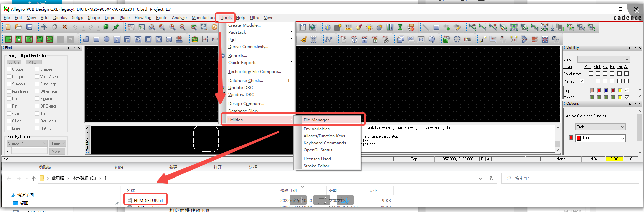Screen dimensions: 644x212
Task: Open the Etch active class dropdown
Action: pyautogui.click(x=600, y=127)
